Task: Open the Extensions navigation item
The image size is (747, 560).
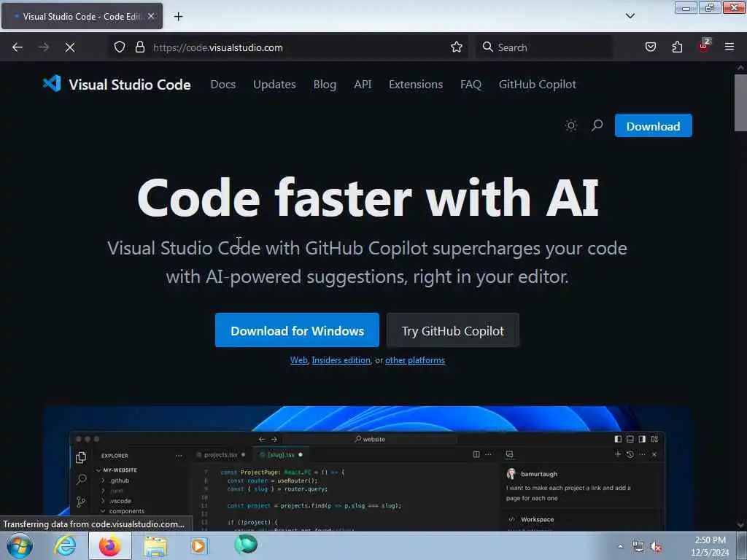Action: (x=416, y=85)
